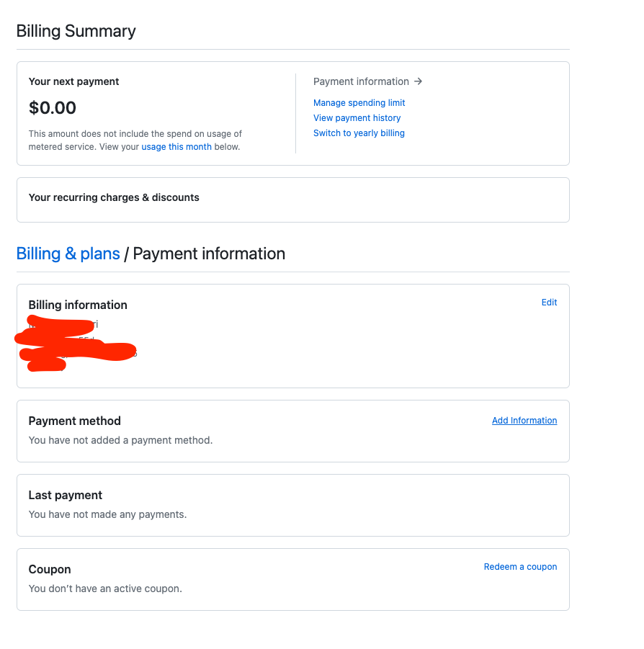Click the Last payment section
644x649 pixels.
65,495
